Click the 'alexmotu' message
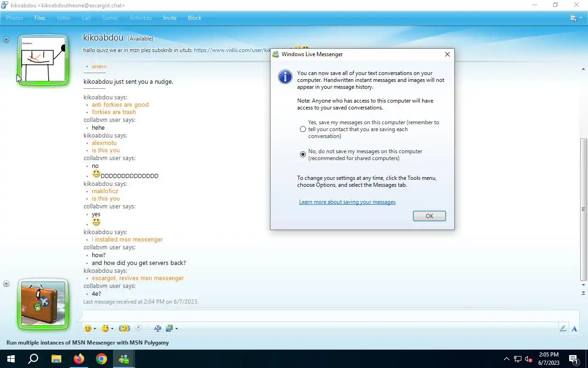Viewport: 588px width, 368px height. coord(104,143)
